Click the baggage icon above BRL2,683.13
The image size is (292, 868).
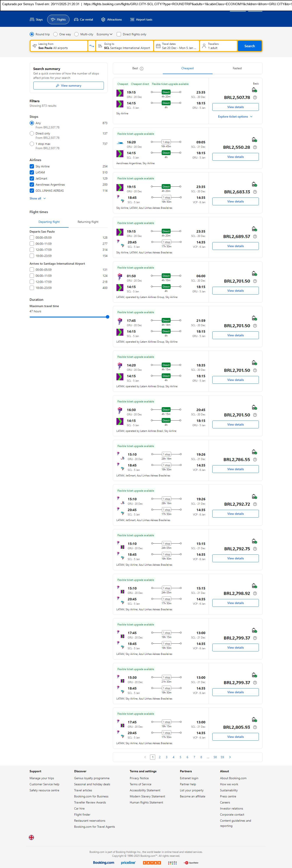(254, 184)
